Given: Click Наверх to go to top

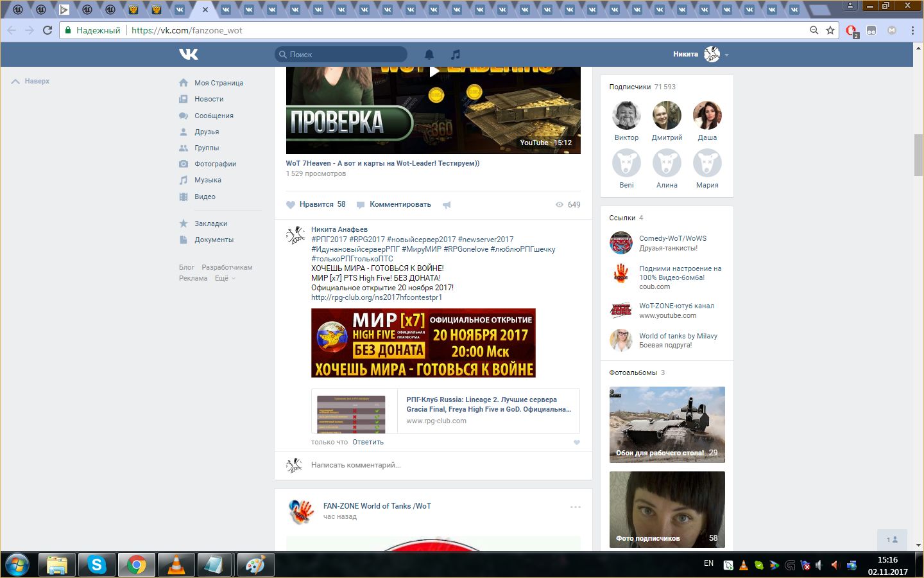Looking at the screenshot, I should 31,81.
